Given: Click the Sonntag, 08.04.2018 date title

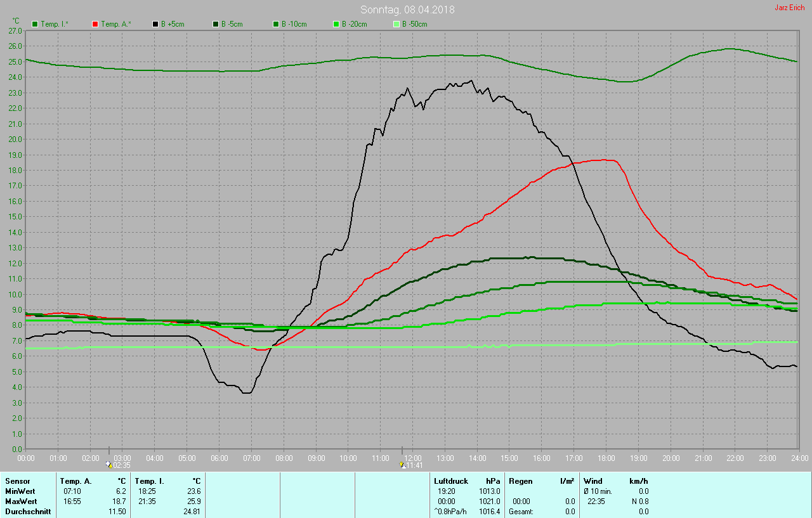Looking at the screenshot, I should coord(407,10).
